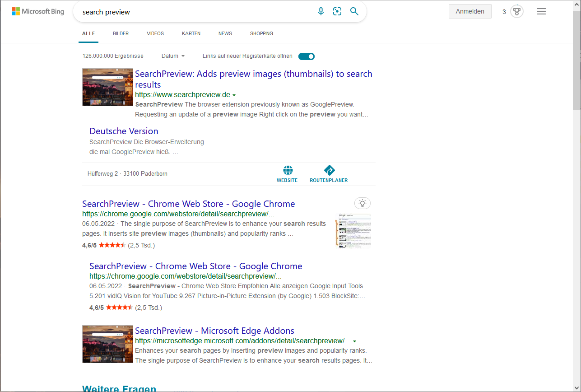This screenshot has width=581, height=392.
Task: Click the Rewards points count 3
Action: point(504,12)
